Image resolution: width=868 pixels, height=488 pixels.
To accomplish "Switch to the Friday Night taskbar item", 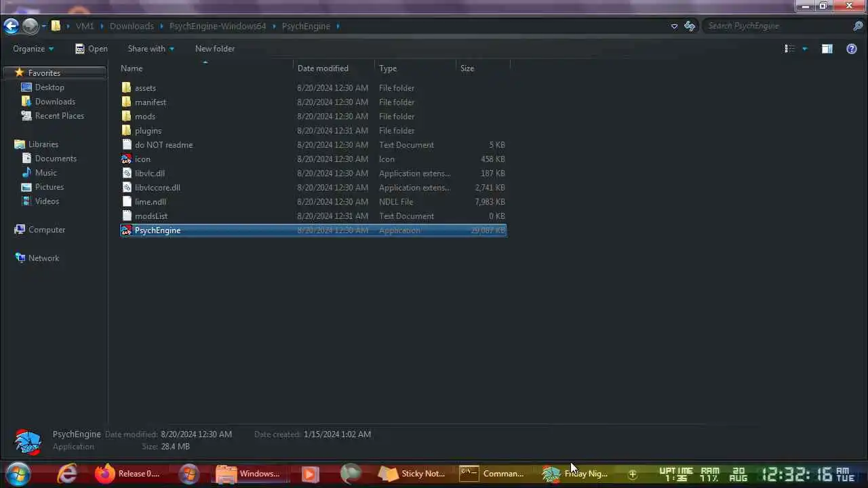I will 575,474.
